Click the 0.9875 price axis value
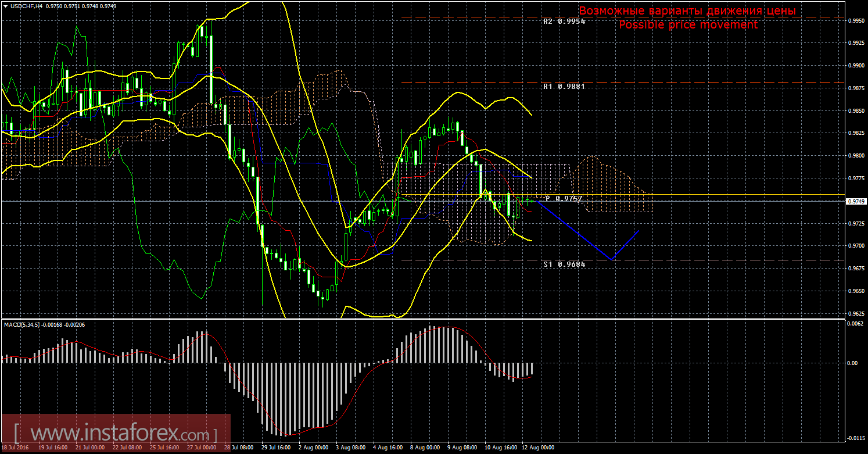Screen dimensions: 868x454 856,88
